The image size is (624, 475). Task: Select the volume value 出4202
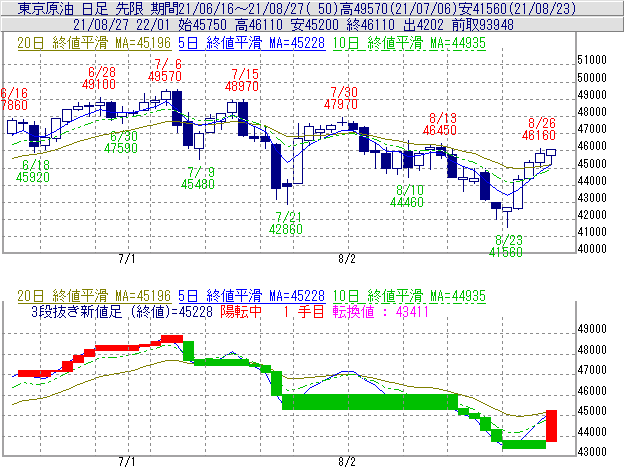[x=423, y=25]
